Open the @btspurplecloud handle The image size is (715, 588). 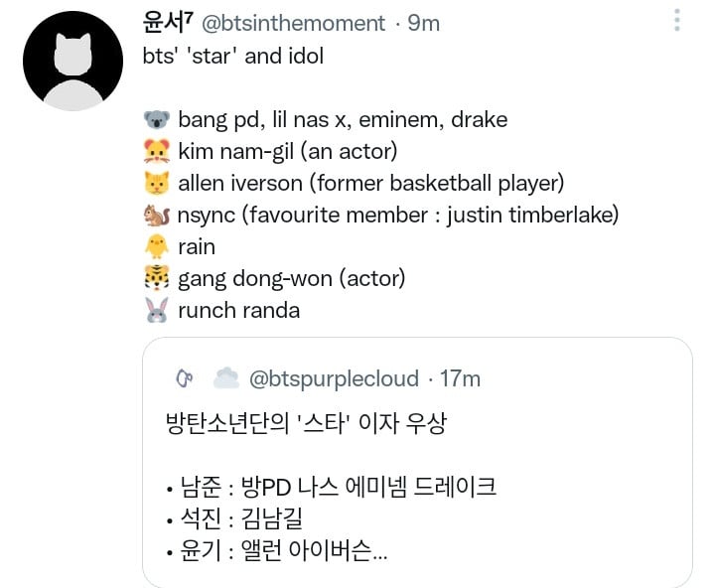pos(334,378)
